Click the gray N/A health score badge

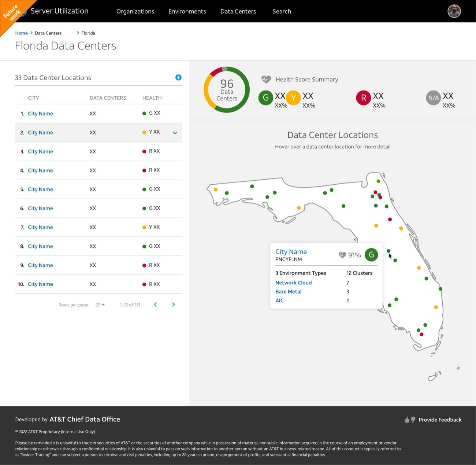click(x=433, y=98)
